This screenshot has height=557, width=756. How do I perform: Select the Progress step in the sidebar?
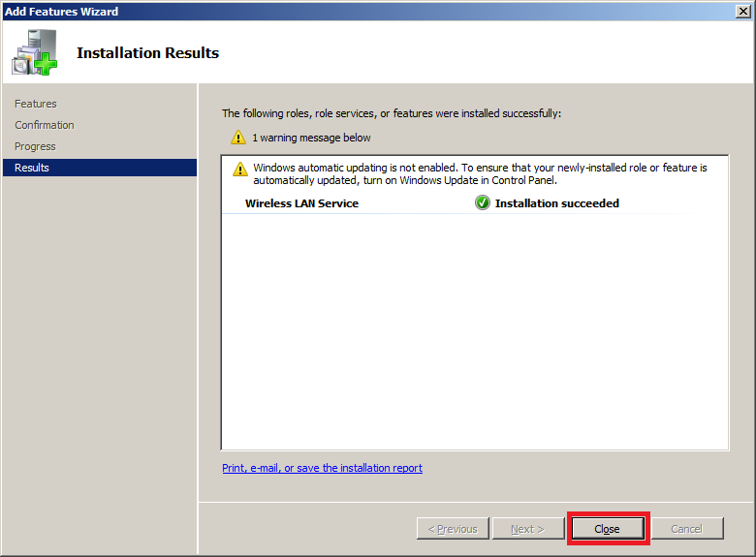point(35,146)
